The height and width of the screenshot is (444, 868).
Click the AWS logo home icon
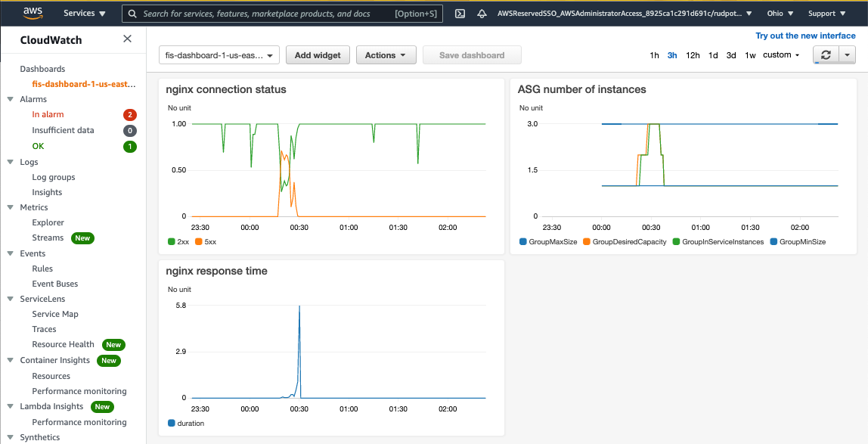(x=34, y=14)
